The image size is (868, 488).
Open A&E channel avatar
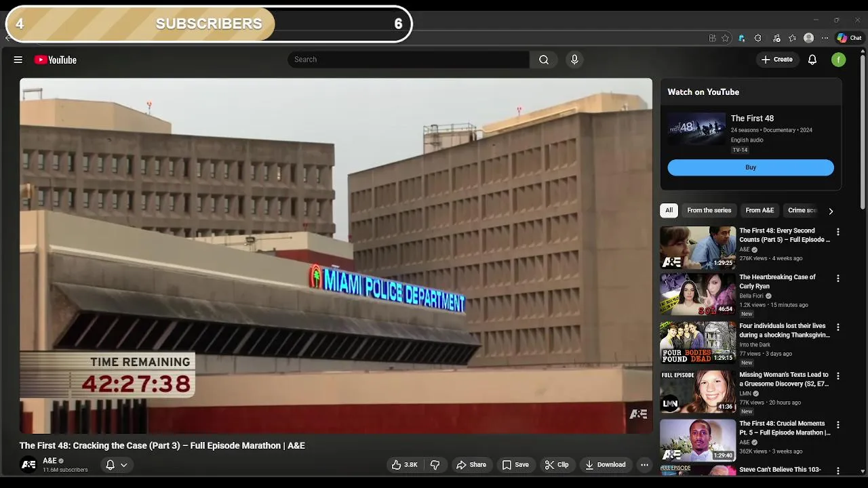point(28,465)
